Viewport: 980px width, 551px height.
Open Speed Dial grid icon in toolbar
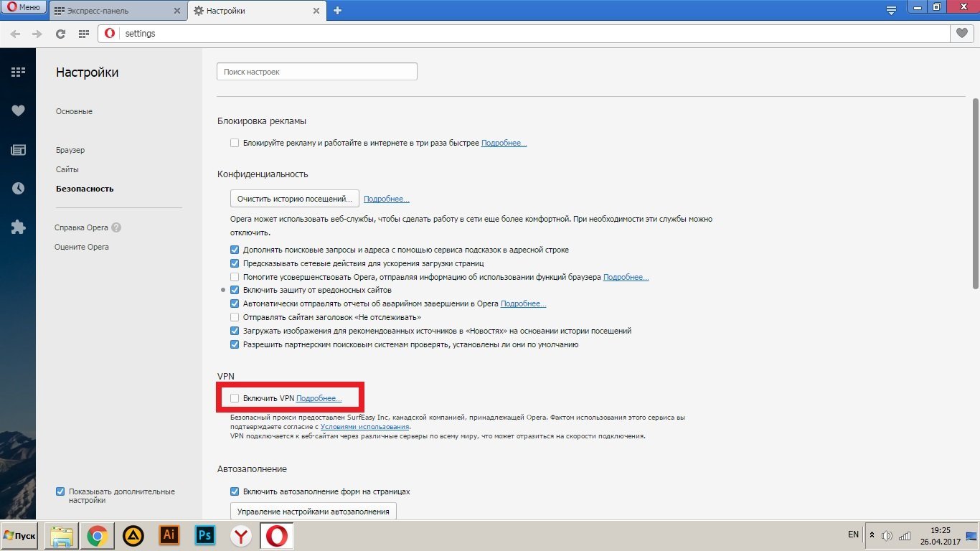(x=83, y=34)
